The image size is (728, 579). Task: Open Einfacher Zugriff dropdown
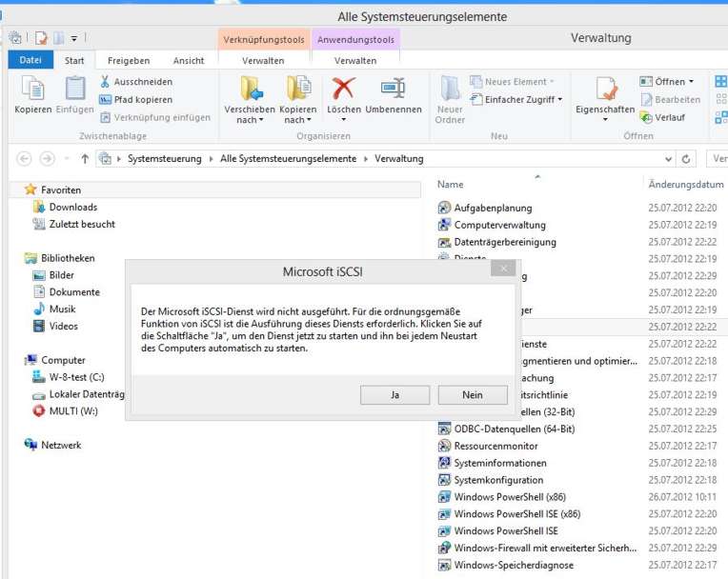[516, 100]
